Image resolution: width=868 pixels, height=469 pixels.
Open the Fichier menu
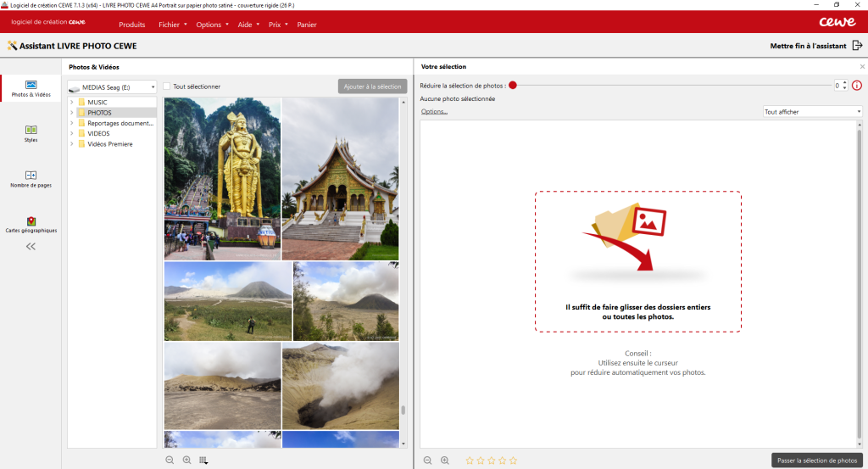coord(172,25)
